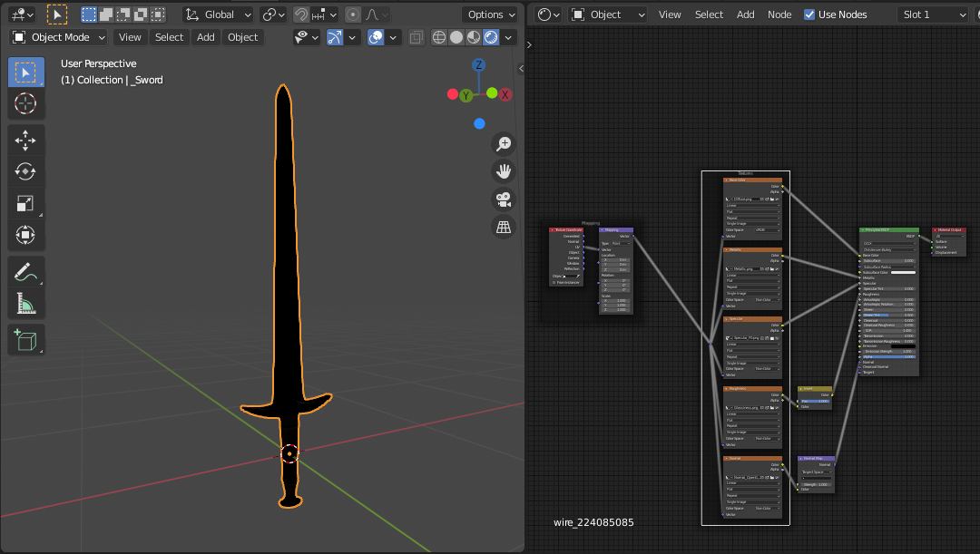Click the Material Output node header
The height and width of the screenshot is (554, 980).
pos(949,229)
